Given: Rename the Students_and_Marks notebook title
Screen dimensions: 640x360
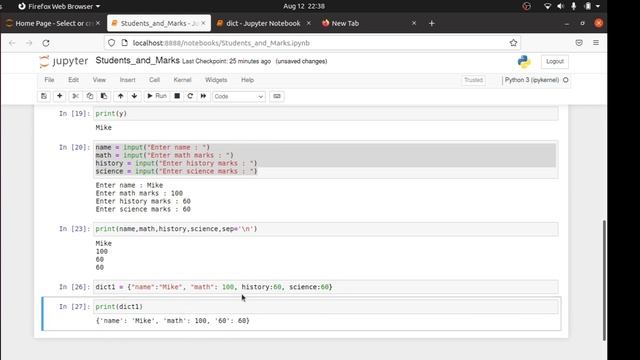Looking at the screenshot, I should click(x=138, y=60).
